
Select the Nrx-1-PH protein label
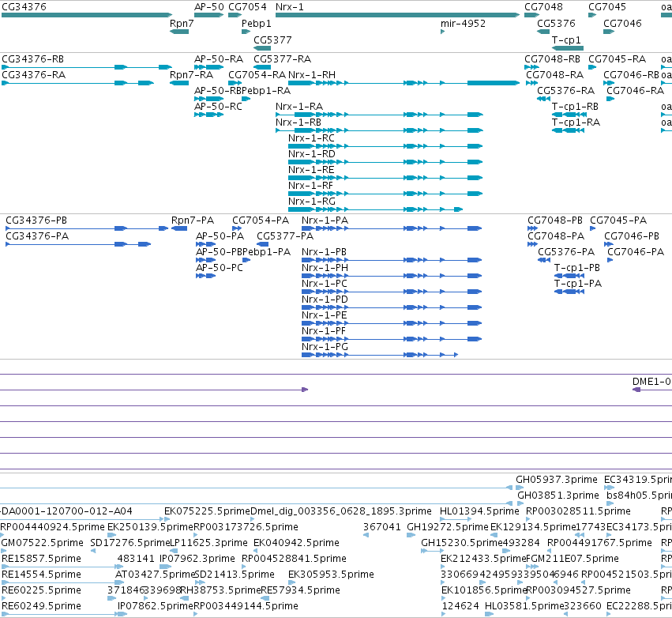(x=325, y=267)
